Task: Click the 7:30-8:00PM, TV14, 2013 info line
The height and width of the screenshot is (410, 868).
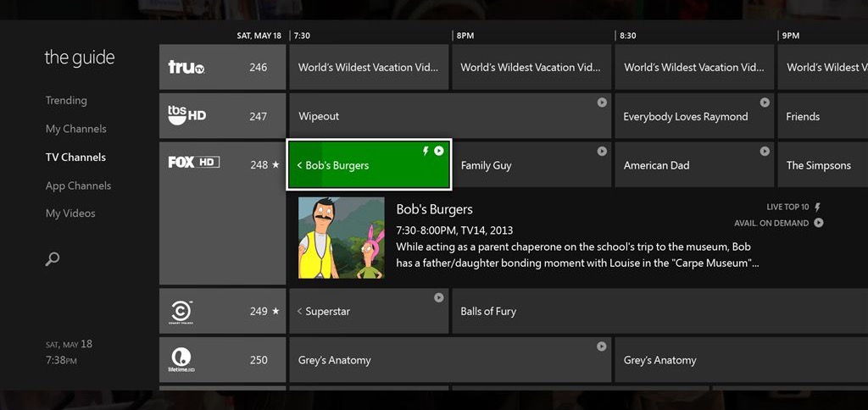Action: pos(454,230)
